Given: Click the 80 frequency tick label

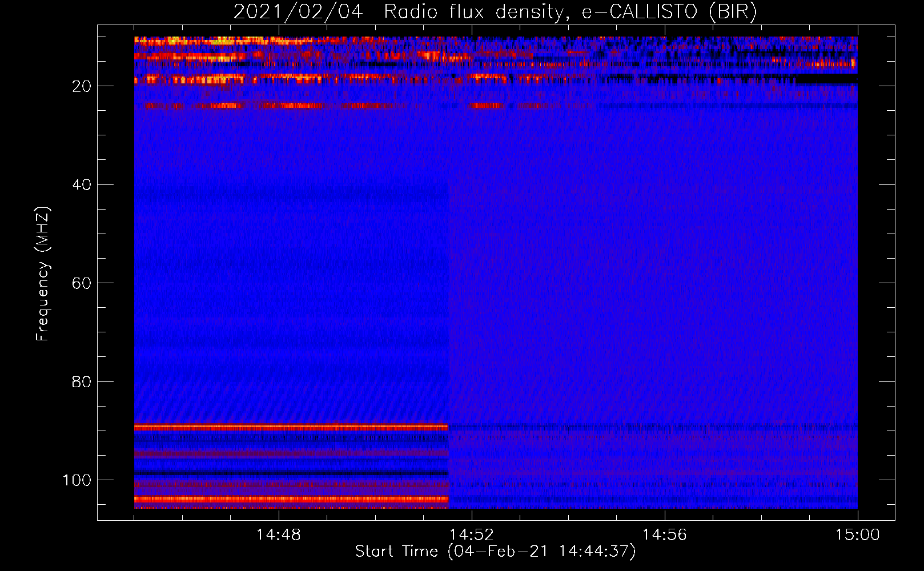Looking at the screenshot, I should pos(82,381).
